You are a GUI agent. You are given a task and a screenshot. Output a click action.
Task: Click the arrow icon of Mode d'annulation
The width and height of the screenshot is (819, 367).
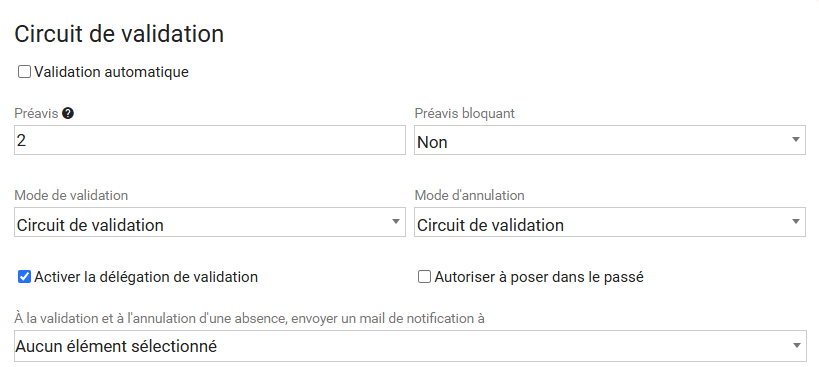coord(795,221)
